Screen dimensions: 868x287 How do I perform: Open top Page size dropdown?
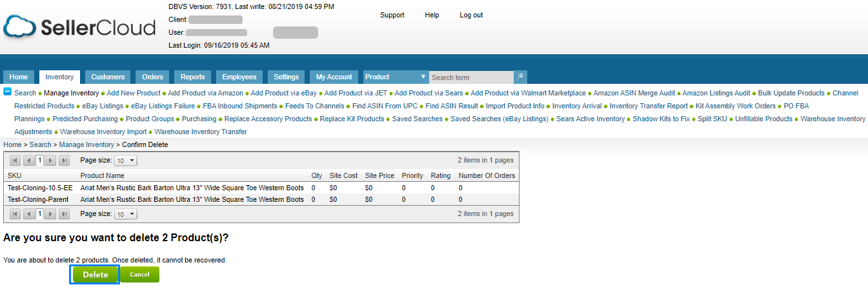126,160
